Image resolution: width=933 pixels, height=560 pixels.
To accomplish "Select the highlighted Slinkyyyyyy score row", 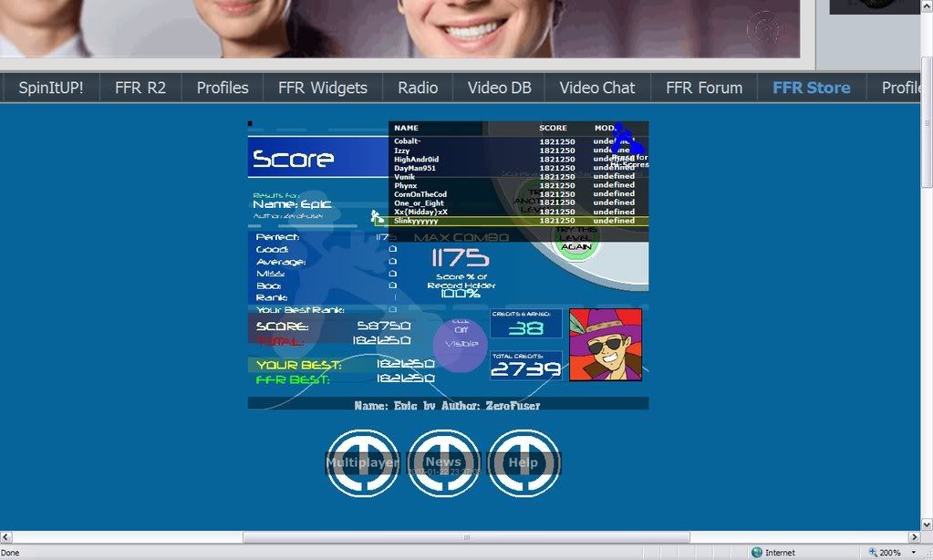I will click(x=518, y=221).
